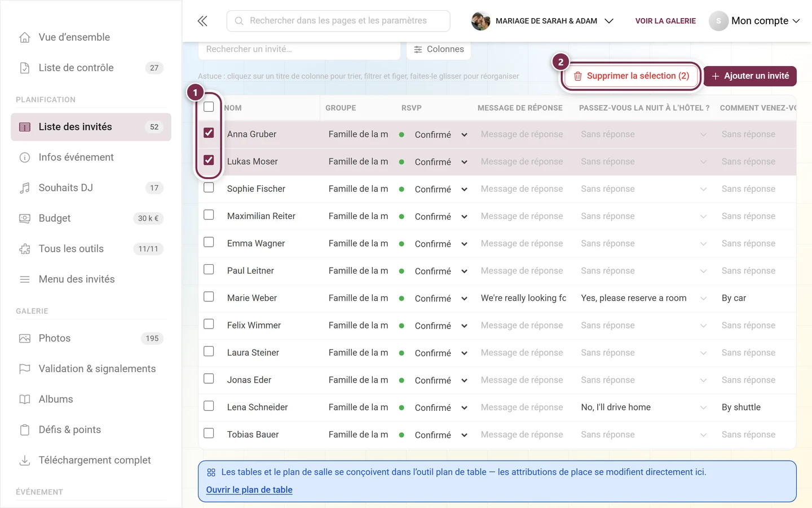Expand the Mon compte dropdown chevron
Image resolution: width=812 pixels, height=508 pixels.
tap(796, 21)
